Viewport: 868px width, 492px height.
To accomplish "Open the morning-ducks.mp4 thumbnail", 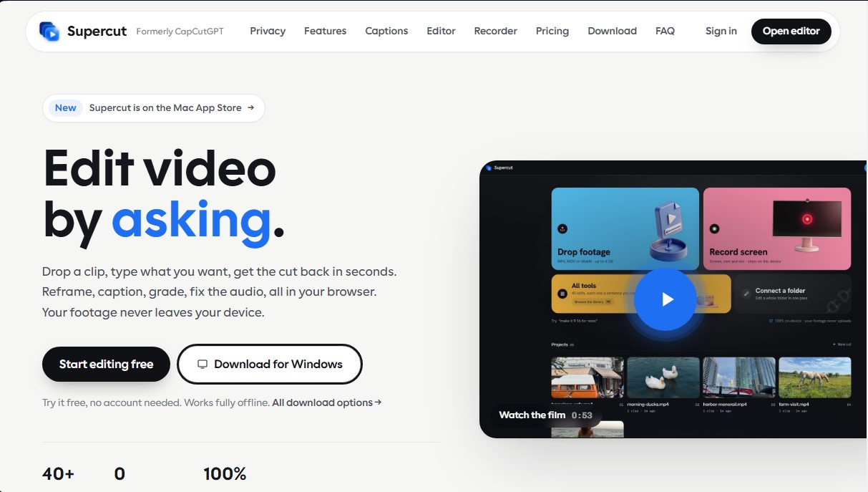I will click(x=663, y=377).
